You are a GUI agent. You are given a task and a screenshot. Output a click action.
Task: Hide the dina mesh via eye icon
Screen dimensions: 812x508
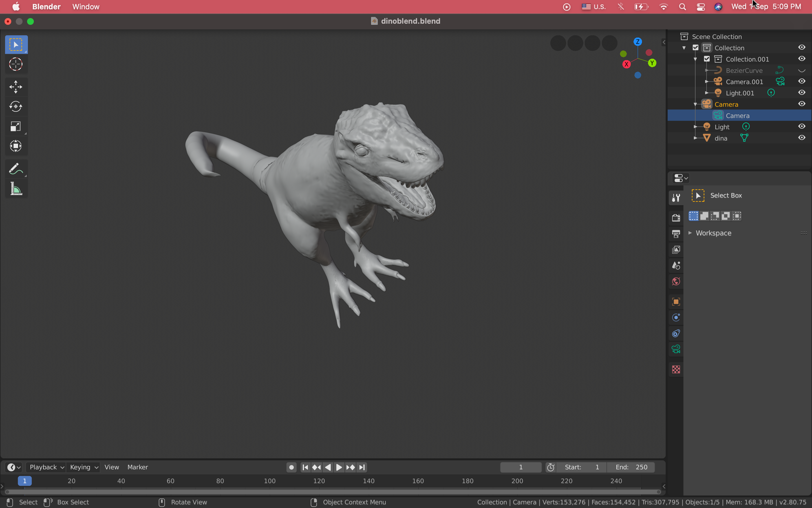pyautogui.click(x=802, y=138)
